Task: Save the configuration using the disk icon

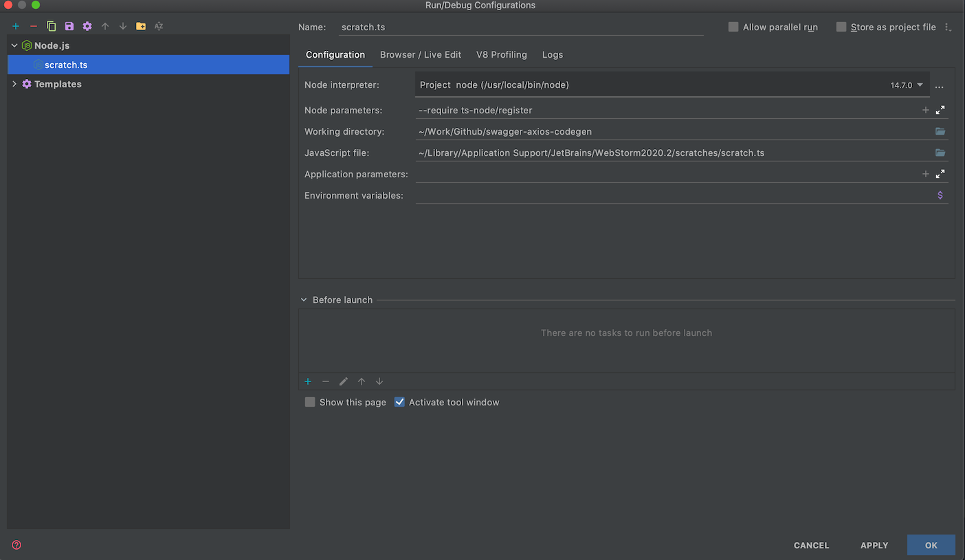Action: point(69,26)
